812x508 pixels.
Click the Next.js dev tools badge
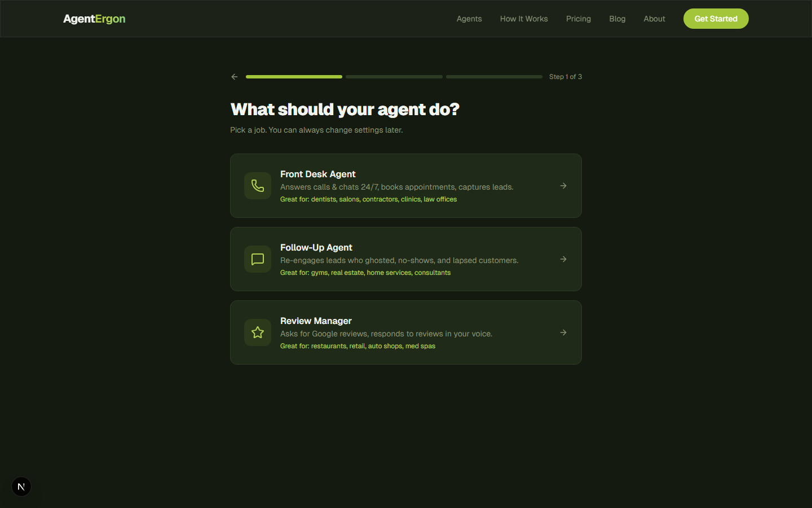21,487
